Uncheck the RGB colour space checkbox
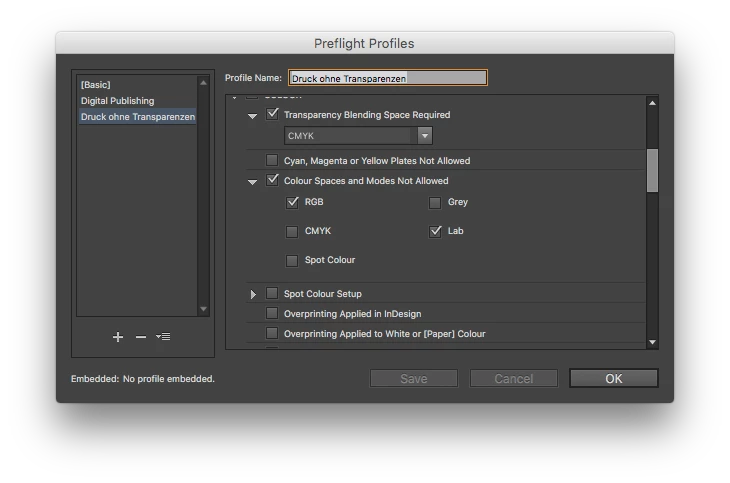The height and width of the screenshot is (483, 730). (292, 203)
